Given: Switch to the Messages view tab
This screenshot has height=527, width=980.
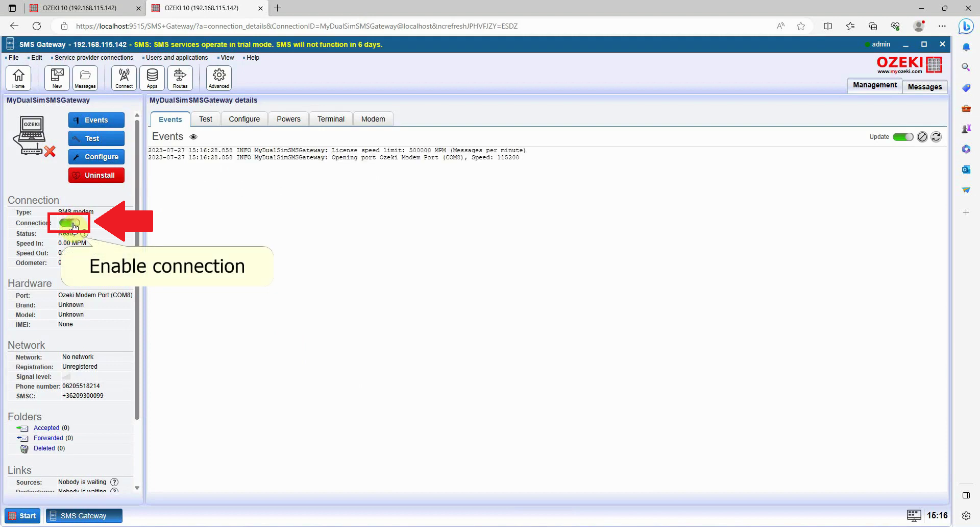Looking at the screenshot, I should click(925, 87).
